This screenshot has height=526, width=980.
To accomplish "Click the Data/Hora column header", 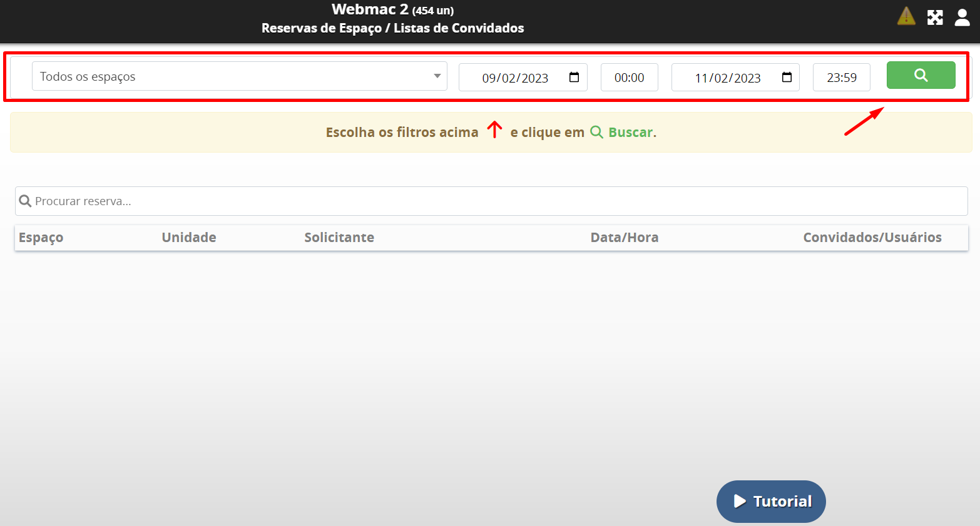I will pos(624,238).
